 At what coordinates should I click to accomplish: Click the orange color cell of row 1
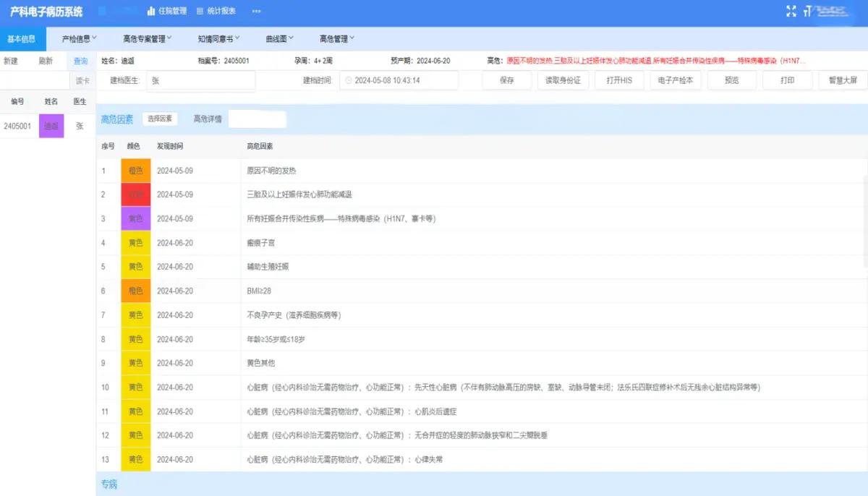tap(136, 171)
